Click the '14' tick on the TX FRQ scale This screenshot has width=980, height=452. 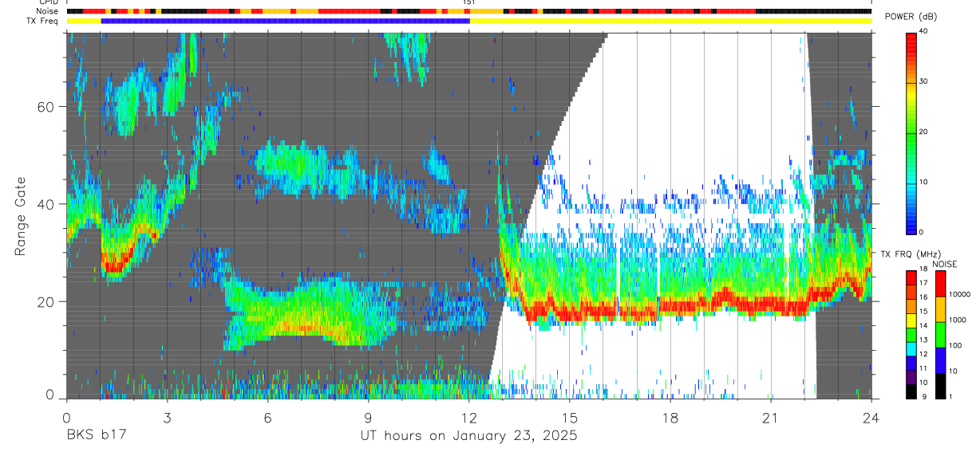tap(924, 327)
